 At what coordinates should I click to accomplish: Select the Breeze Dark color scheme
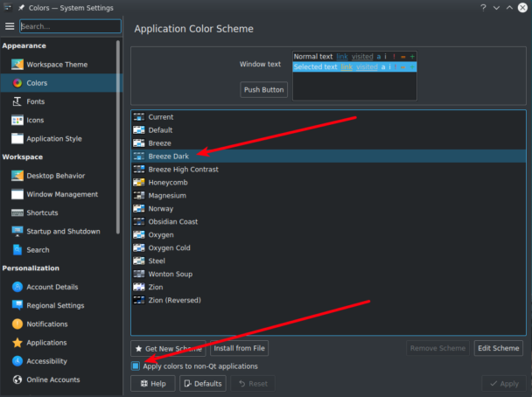(328, 157)
